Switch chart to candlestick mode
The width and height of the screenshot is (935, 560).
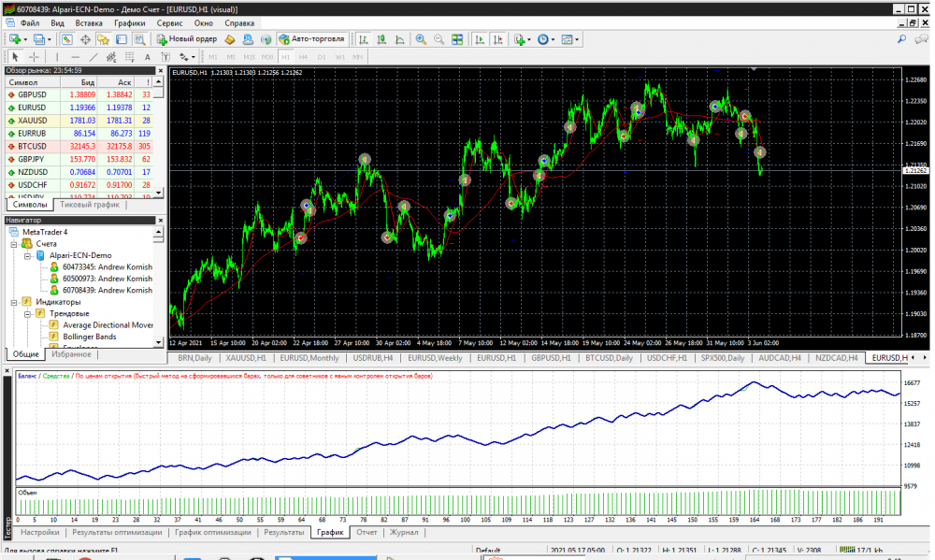(x=381, y=39)
